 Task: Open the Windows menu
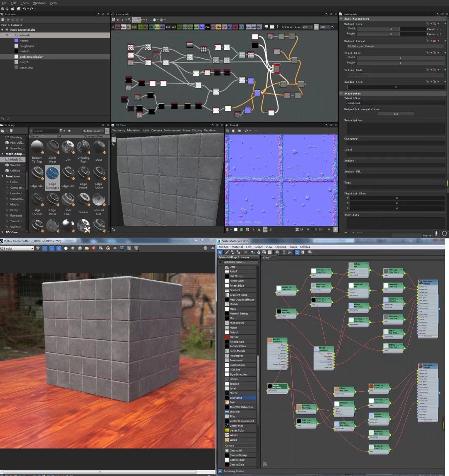point(39,3)
